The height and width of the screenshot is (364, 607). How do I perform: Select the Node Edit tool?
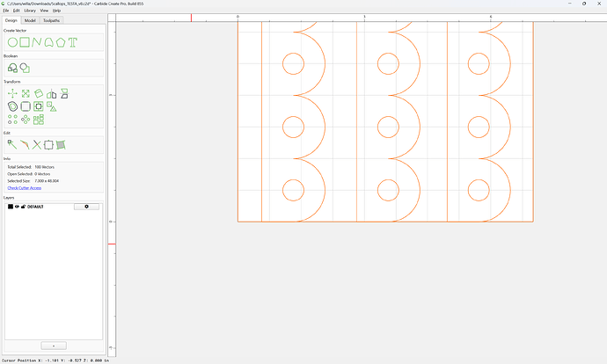(x=12, y=145)
